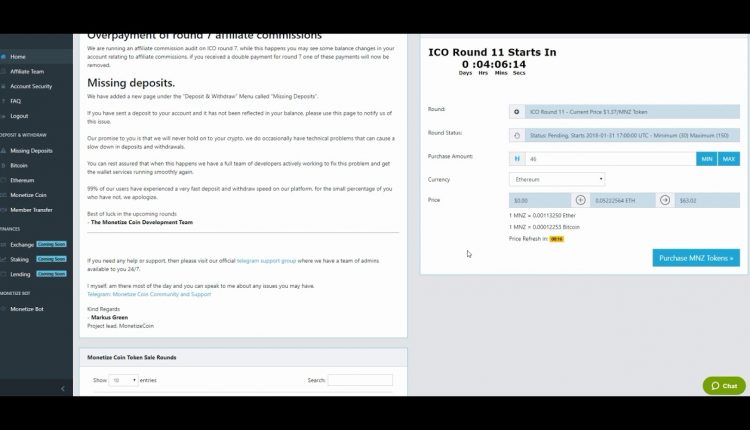Click the '1 MNZ = 0.00113250 Ether' rate text

pyautogui.click(x=542, y=216)
